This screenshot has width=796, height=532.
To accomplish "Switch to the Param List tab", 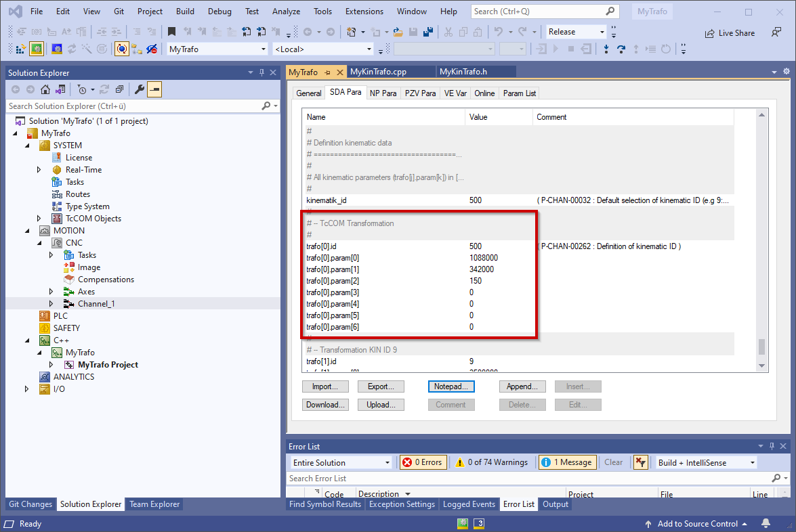I will coord(520,93).
